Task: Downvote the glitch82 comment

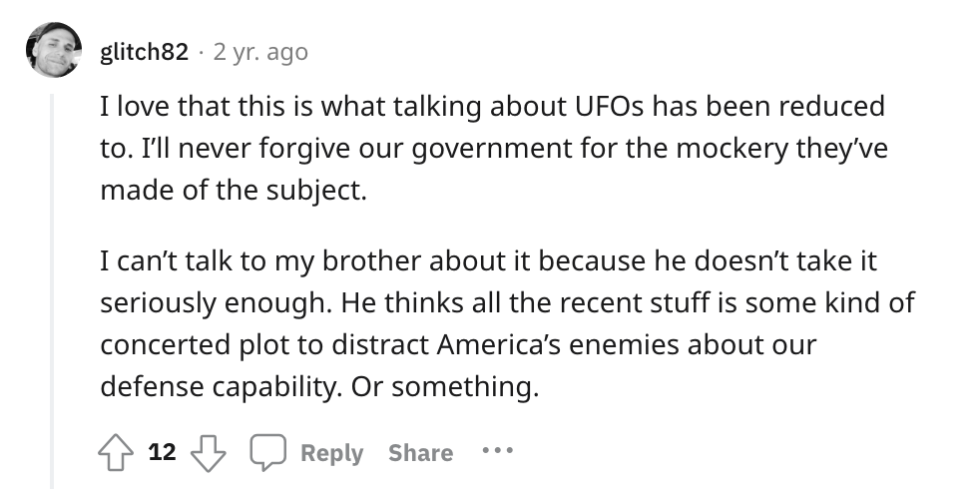Action: click(208, 453)
